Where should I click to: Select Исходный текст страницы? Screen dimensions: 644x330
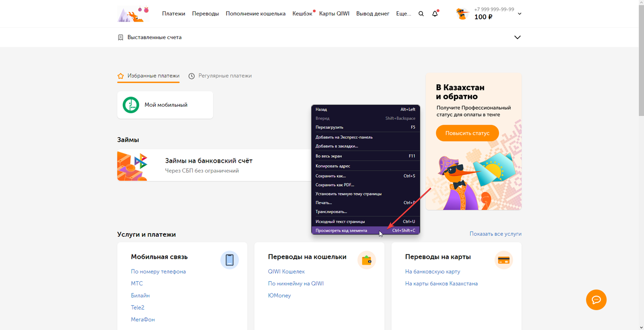[365, 222]
